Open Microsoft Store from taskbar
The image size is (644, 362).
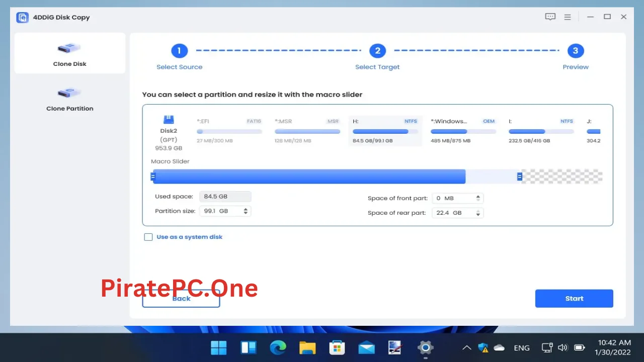coord(337,347)
